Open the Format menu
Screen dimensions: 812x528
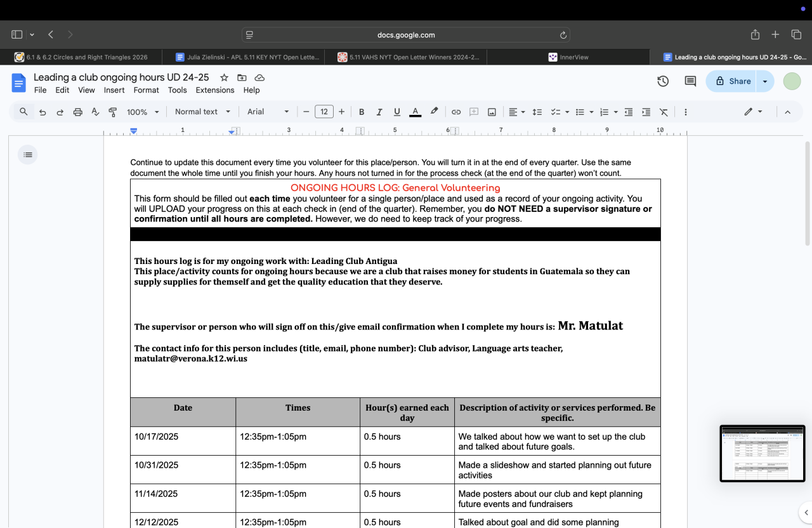tap(147, 90)
